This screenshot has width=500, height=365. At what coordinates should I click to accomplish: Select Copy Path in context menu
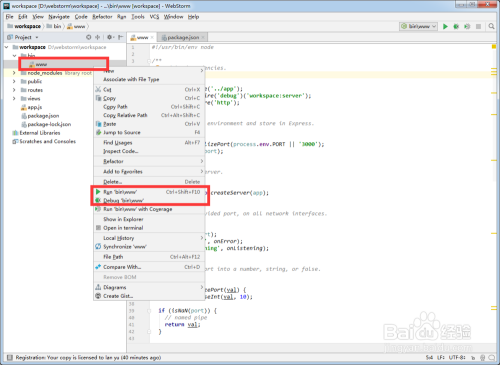(x=149, y=107)
